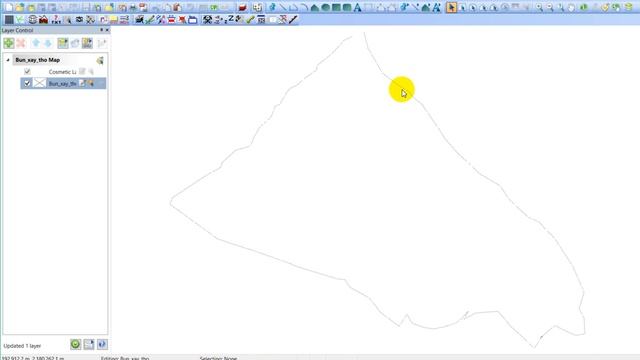Click the blue help button at panel bottom
The width and height of the screenshot is (640, 360).
[x=102, y=344]
